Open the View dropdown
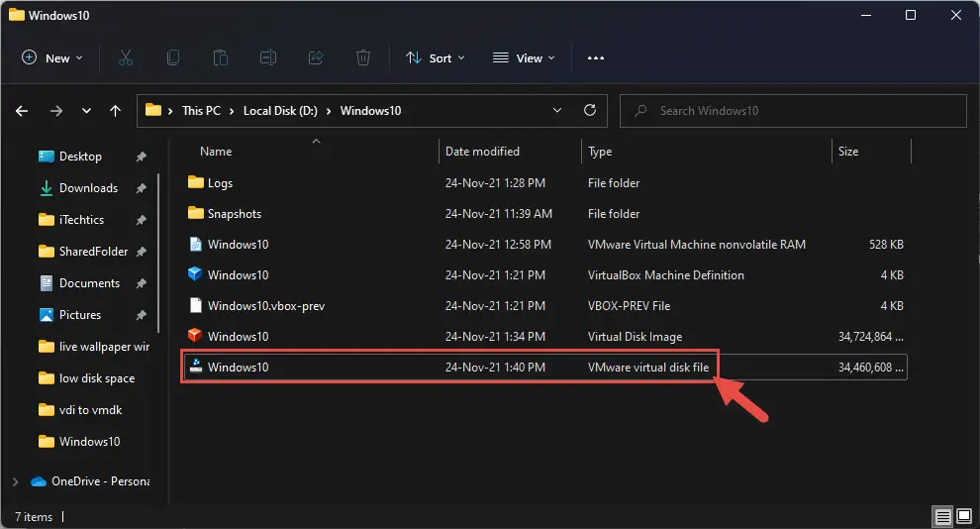 click(x=524, y=58)
